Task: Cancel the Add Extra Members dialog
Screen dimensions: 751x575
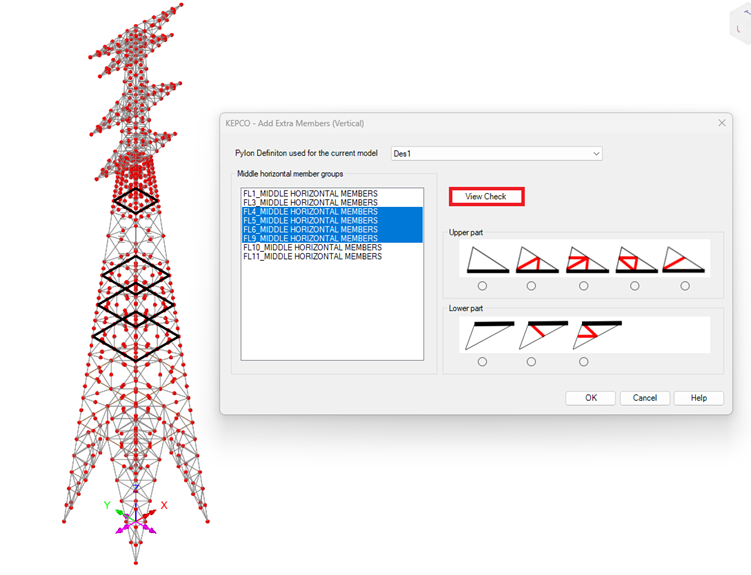Action: pos(645,398)
